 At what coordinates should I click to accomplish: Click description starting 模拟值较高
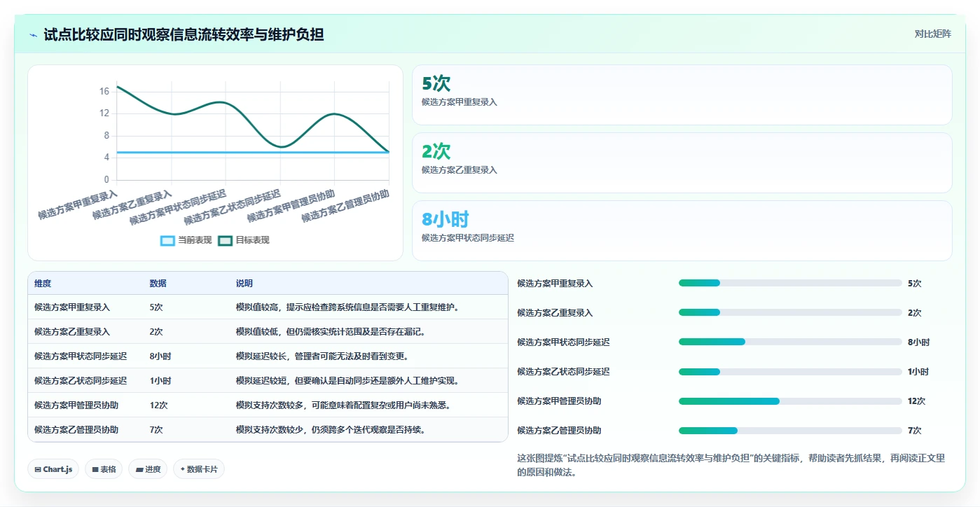pyautogui.click(x=347, y=307)
